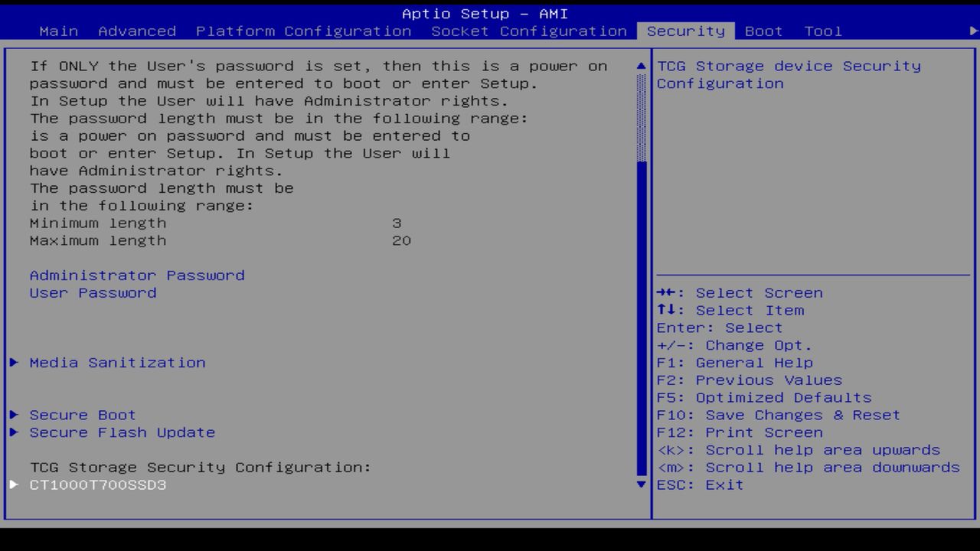Set the Administrator Password
The height and width of the screenshot is (551, 980).
click(137, 275)
